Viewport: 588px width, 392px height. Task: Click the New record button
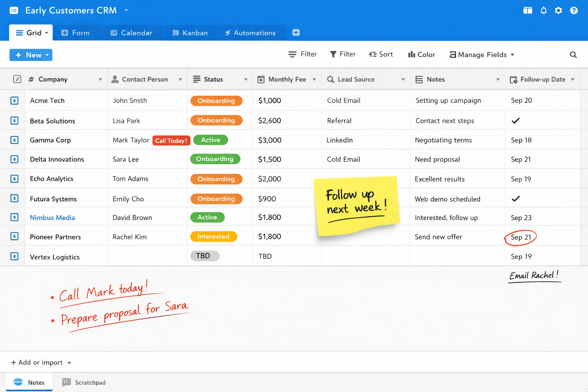tap(31, 55)
